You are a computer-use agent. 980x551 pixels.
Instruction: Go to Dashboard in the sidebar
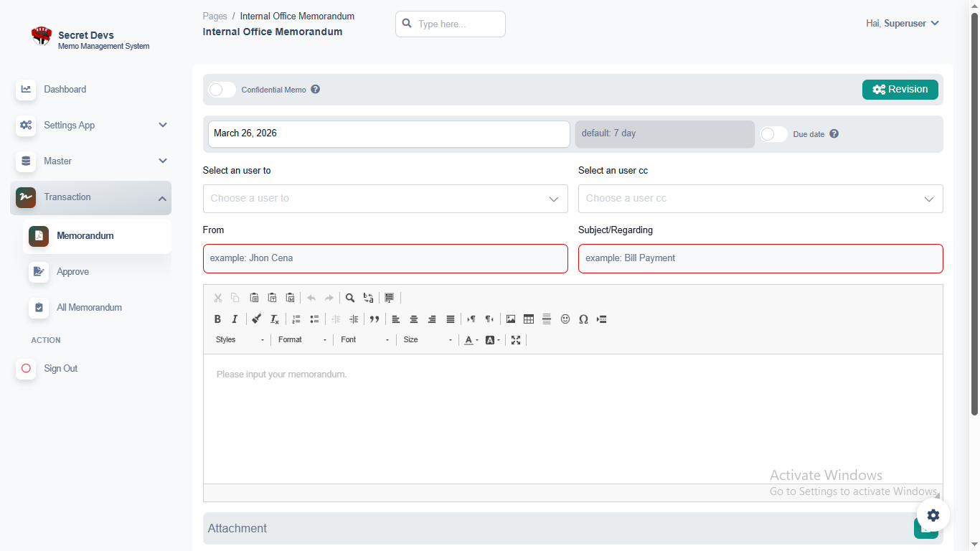[x=65, y=90]
